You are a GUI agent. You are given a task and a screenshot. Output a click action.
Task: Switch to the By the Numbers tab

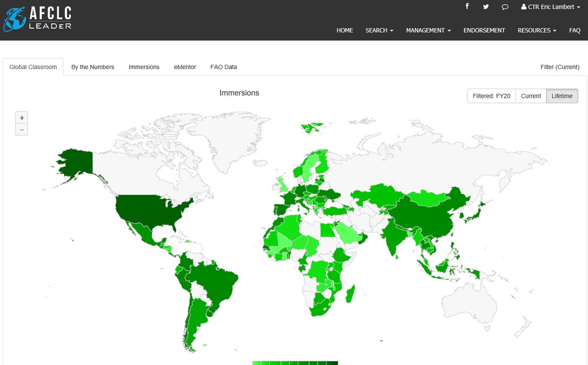coord(92,67)
